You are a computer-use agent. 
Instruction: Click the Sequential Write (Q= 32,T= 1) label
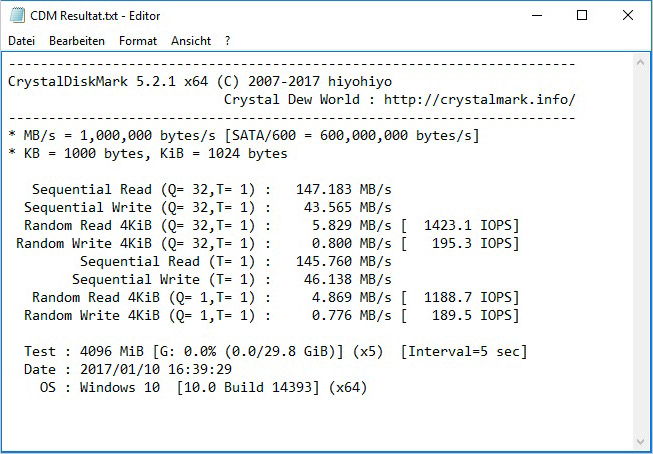pos(140,207)
